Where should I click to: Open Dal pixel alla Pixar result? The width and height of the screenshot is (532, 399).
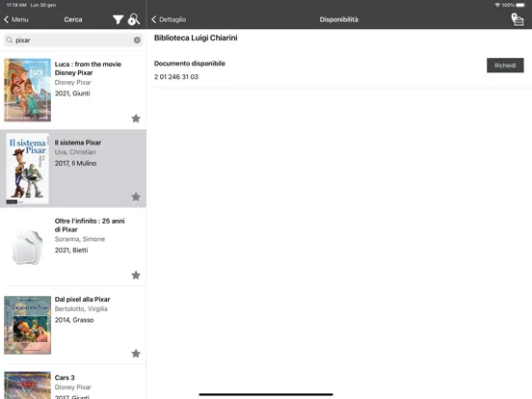point(73,325)
